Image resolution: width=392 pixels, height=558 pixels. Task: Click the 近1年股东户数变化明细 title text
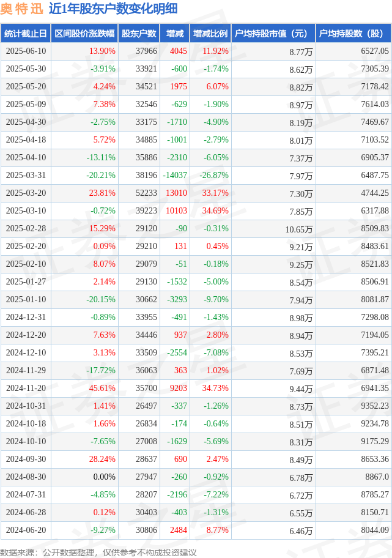[113, 9]
